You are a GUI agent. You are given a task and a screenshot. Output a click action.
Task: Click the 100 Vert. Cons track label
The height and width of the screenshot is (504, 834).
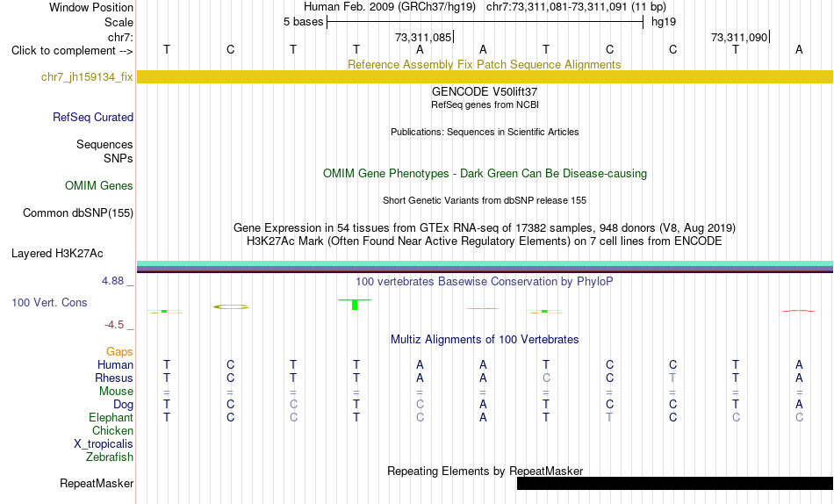(x=49, y=302)
